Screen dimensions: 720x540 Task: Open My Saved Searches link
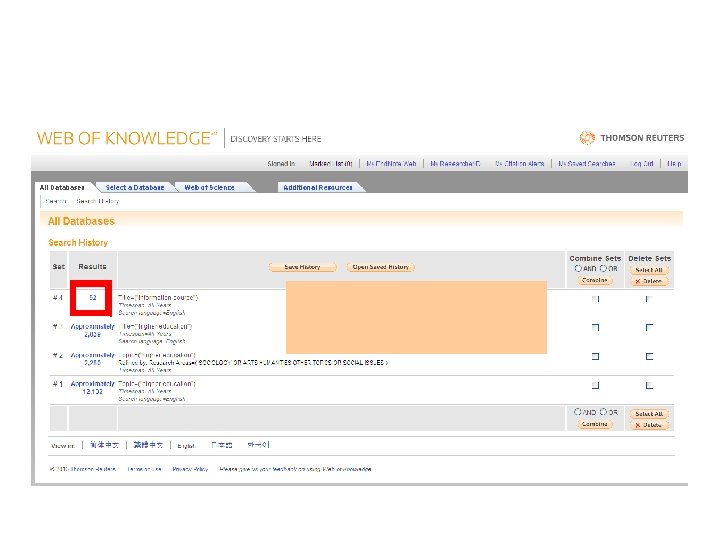(x=587, y=163)
